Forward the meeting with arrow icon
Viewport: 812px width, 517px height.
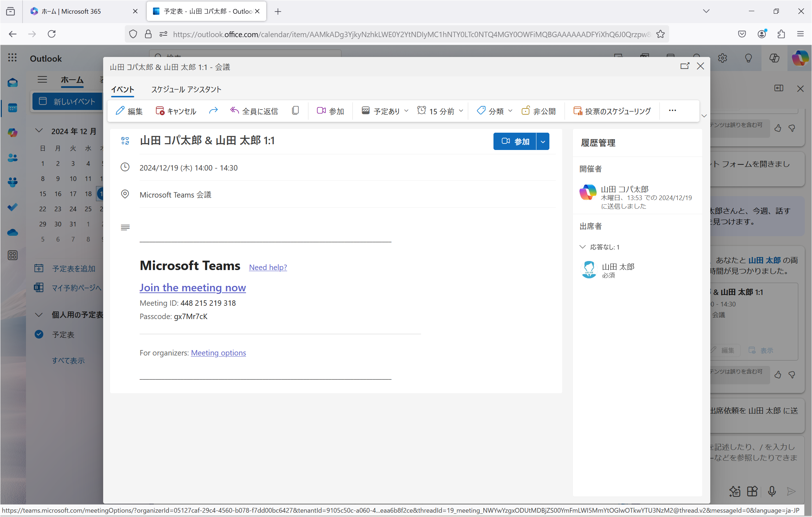(214, 111)
